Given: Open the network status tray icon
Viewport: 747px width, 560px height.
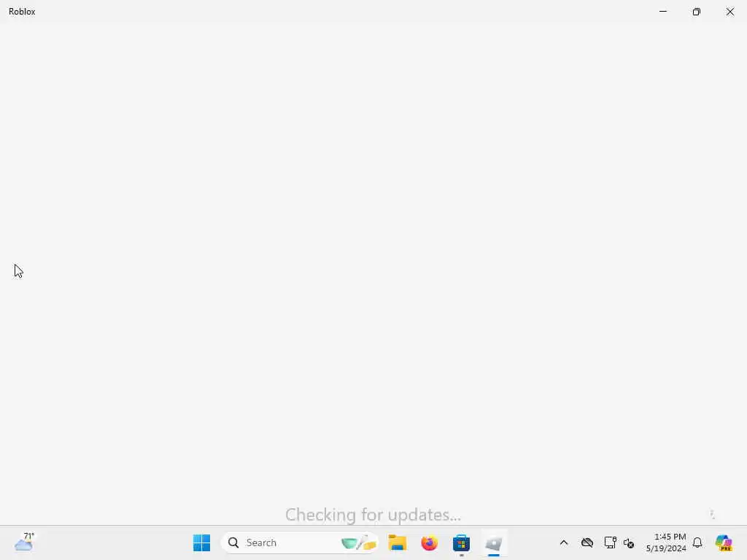Looking at the screenshot, I should click(x=610, y=542).
